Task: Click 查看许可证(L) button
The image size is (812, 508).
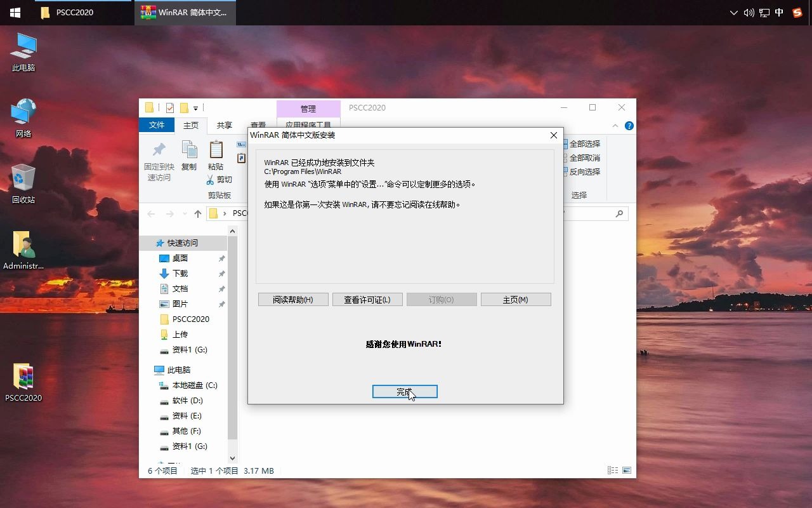Action: tap(367, 299)
